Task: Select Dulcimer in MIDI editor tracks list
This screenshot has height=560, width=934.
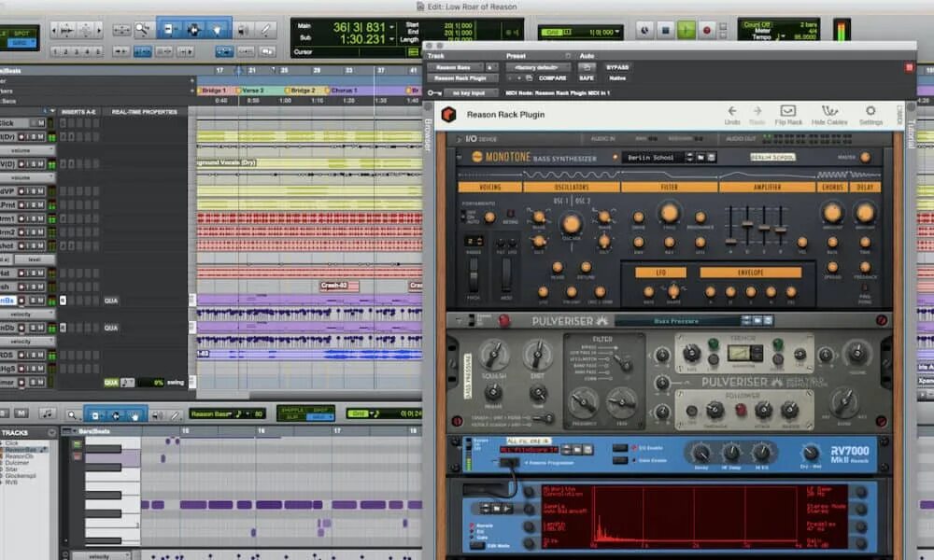Action: click(x=17, y=462)
